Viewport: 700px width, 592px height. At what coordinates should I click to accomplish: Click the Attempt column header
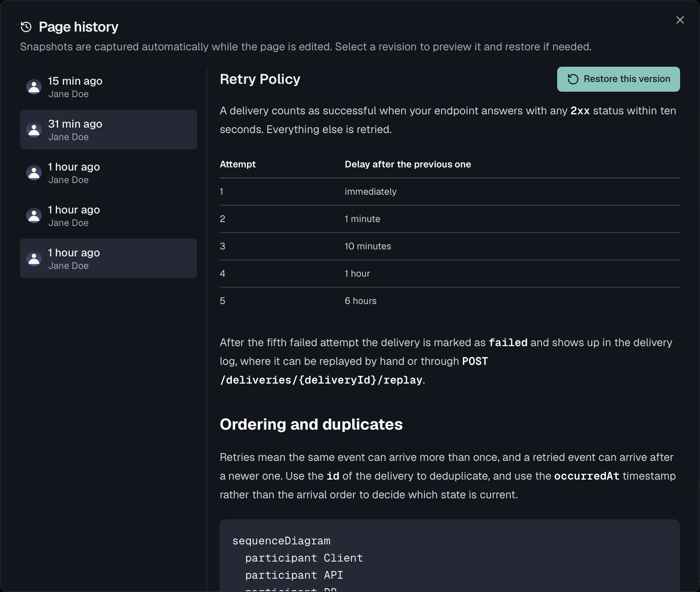coord(238,164)
